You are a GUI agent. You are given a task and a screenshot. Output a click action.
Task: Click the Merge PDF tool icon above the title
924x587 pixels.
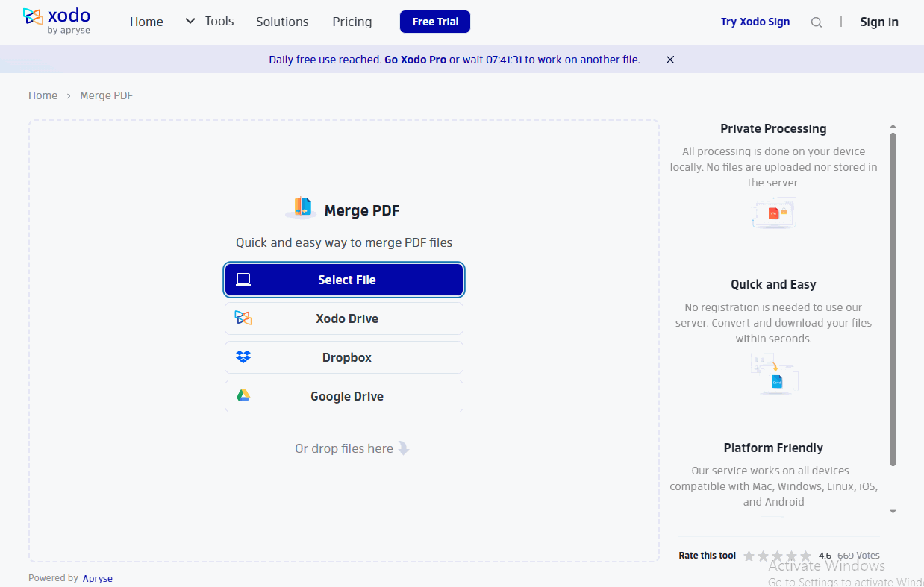tap(300, 207)
